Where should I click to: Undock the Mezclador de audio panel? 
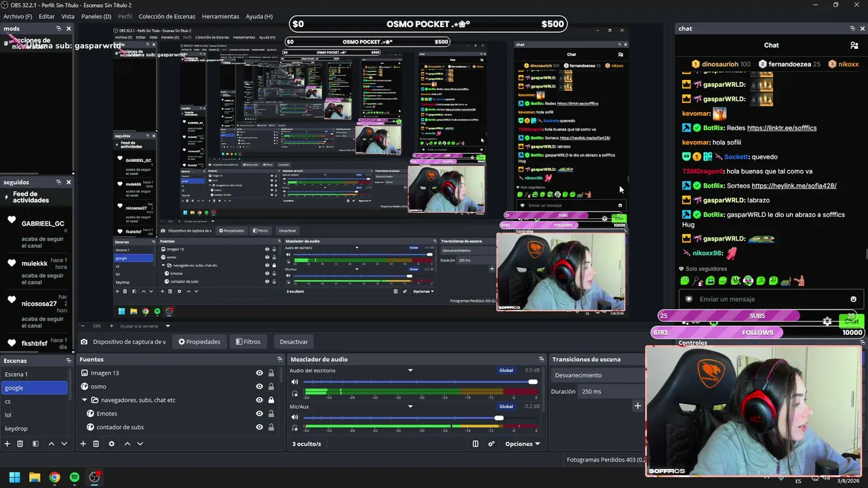click(x=541, y=359)
